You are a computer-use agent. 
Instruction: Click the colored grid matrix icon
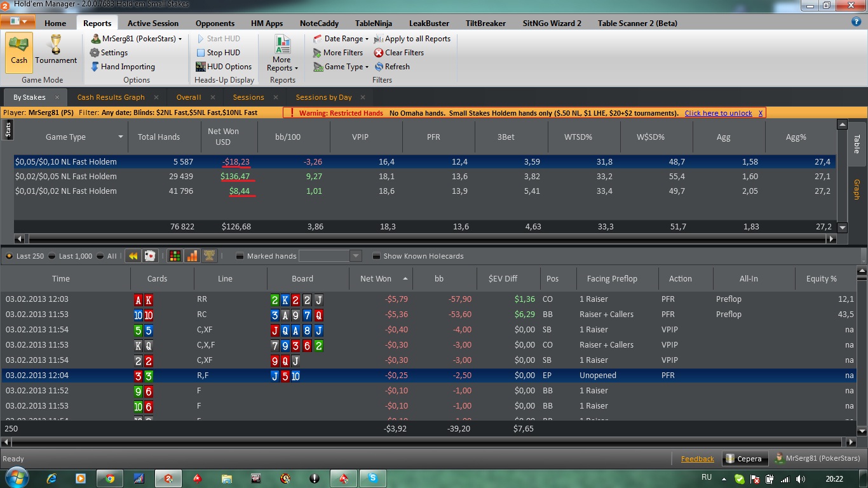coord(175,256)
